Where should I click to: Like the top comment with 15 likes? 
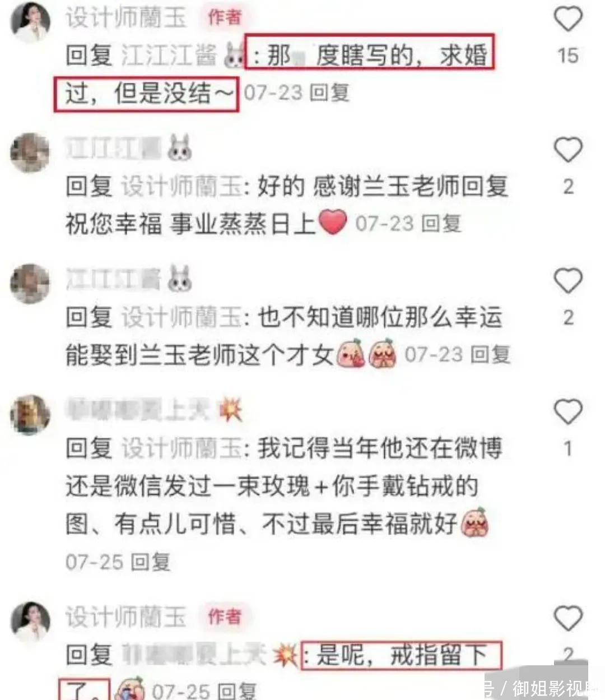pos(568,18)
